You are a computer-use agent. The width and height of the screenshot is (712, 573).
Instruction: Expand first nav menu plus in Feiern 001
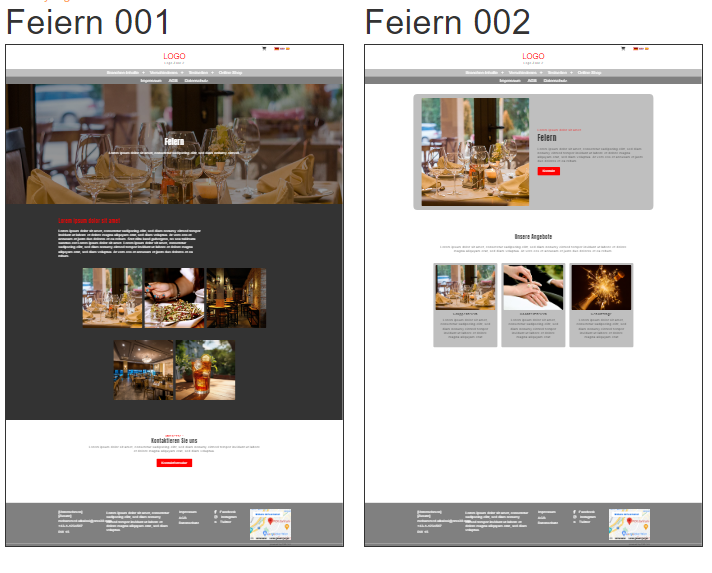point(143,73)
